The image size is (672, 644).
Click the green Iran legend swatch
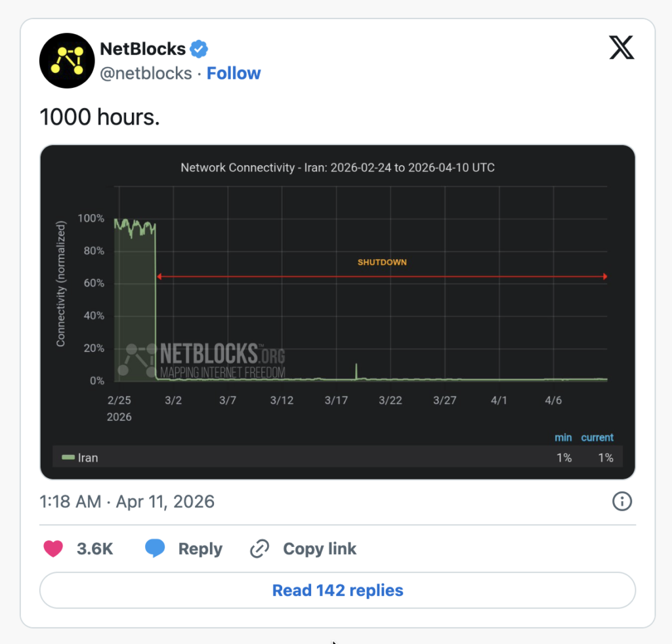click(x=68, y=457)
